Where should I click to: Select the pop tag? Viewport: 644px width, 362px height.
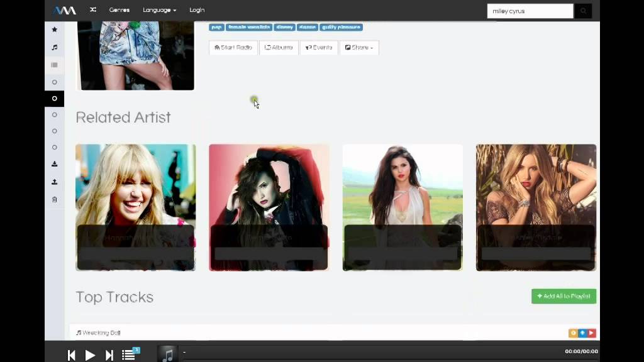(216, 28)
